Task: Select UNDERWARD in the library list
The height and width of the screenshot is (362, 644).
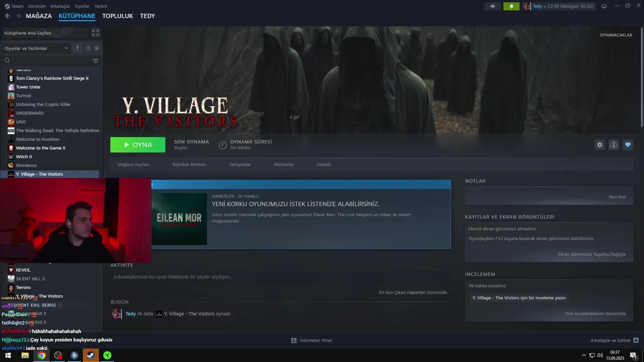Action: click(x=30, y=113)
